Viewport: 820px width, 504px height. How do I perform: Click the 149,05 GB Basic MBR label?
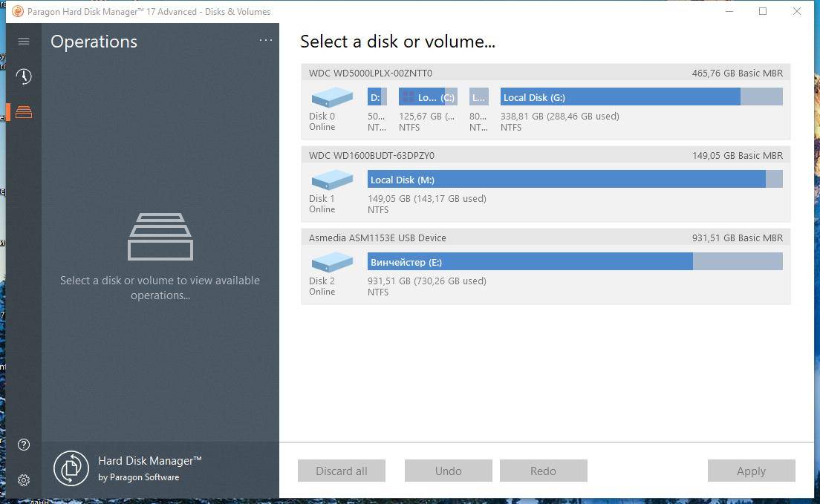[x=738, y=155]
